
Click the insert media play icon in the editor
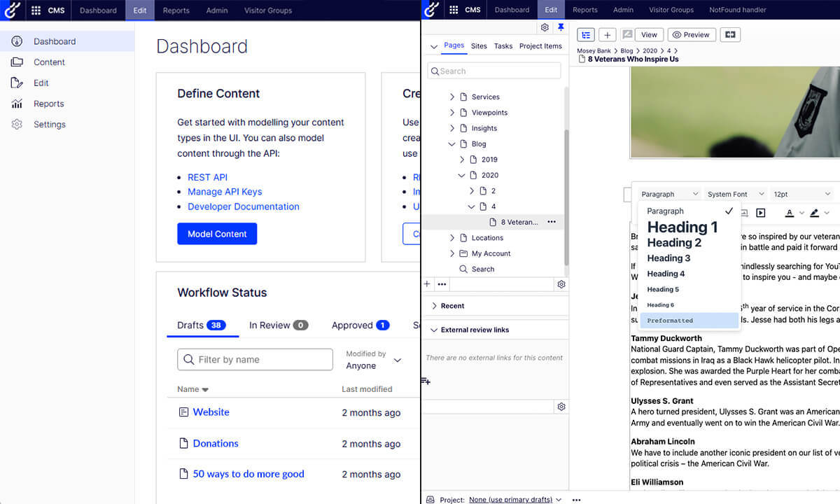761,213
